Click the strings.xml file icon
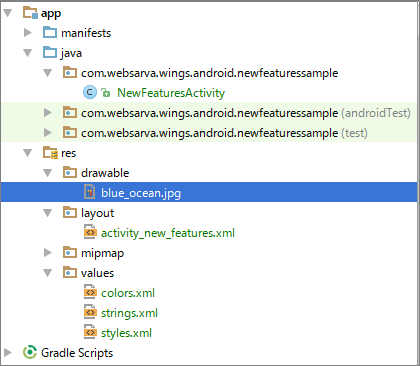 [90, 312]
